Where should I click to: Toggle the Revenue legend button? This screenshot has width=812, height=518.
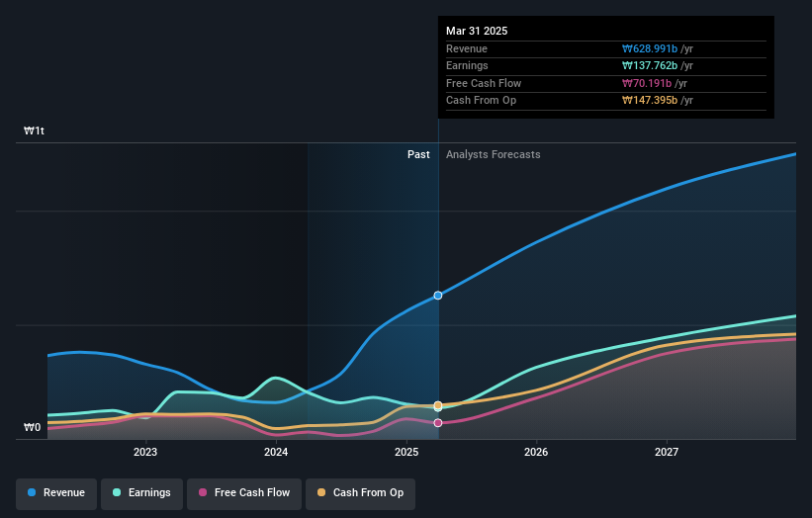coord(56,493)
